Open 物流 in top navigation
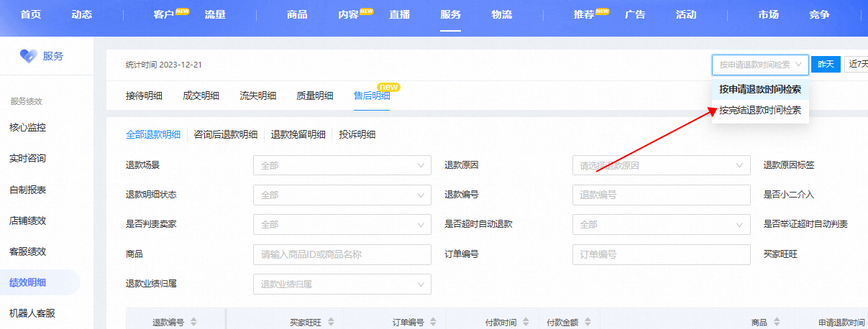This screenshot has width=868, height=329. coord(502,14)
